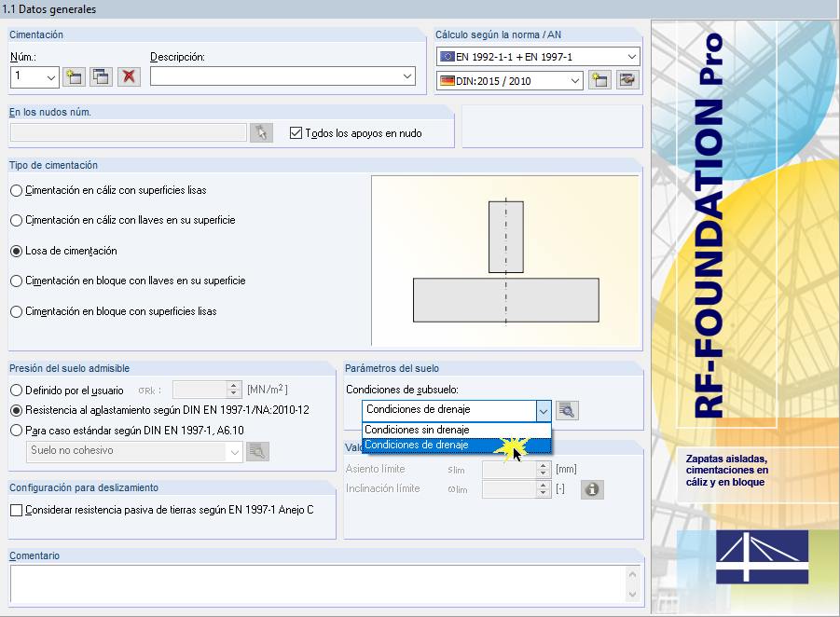
Task: Expand the Descripción dropdown
Action: click(x=407, y=76)
